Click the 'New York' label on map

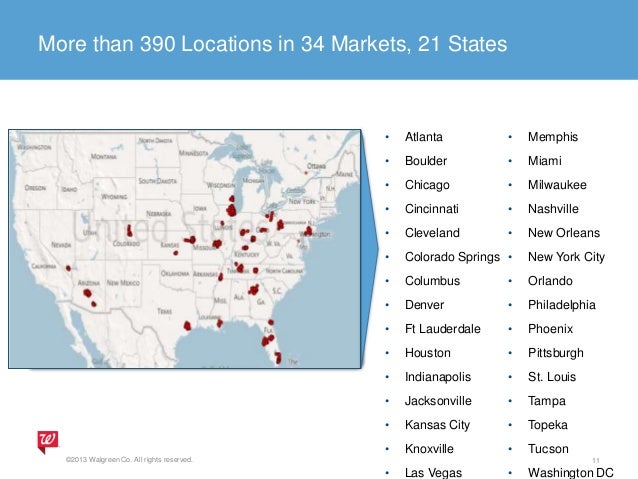(x=302, y=201)
